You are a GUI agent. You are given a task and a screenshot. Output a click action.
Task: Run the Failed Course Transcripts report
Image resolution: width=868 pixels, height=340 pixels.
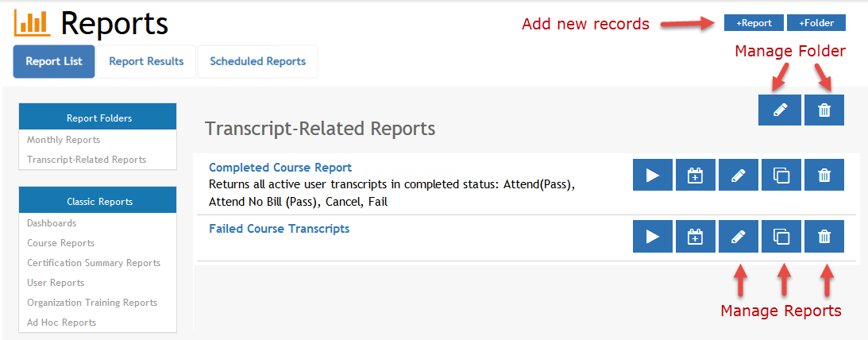click(653, 236)
